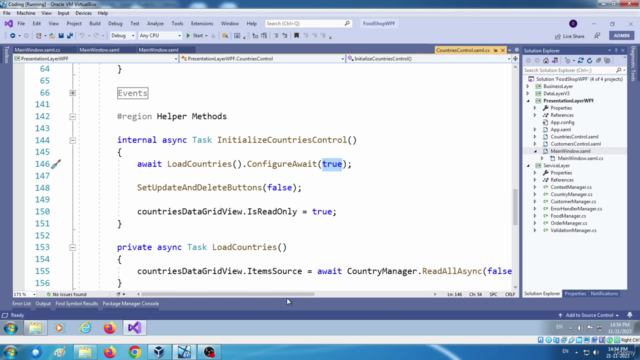Select CountryManager.cs in Solution Explorer

coord(571,194)
